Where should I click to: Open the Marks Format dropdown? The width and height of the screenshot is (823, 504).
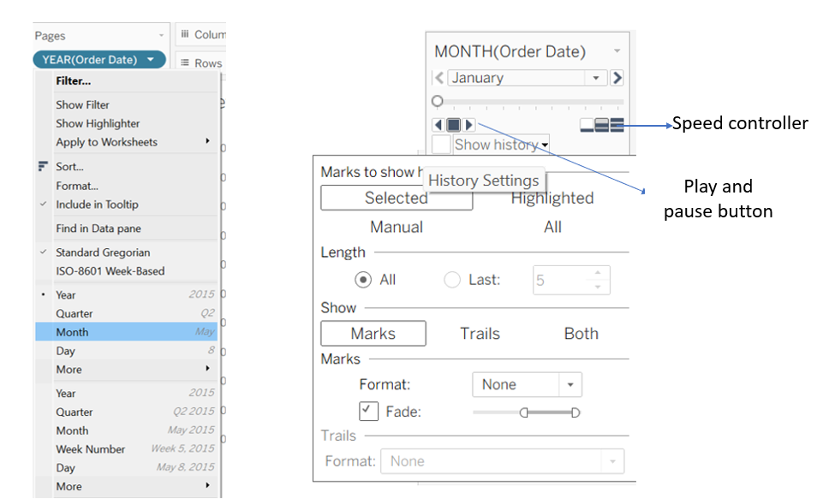coord(570,385)
